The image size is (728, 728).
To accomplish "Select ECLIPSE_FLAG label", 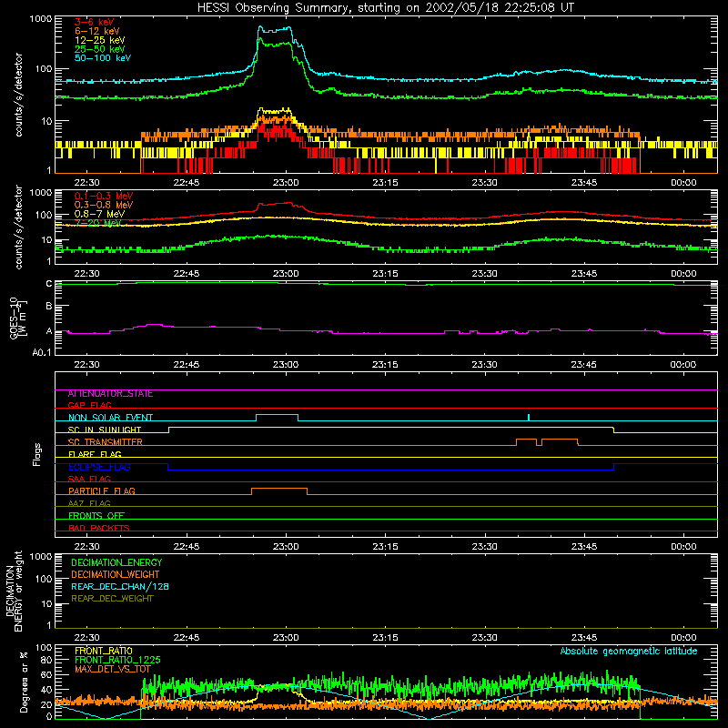I will 99,467.
